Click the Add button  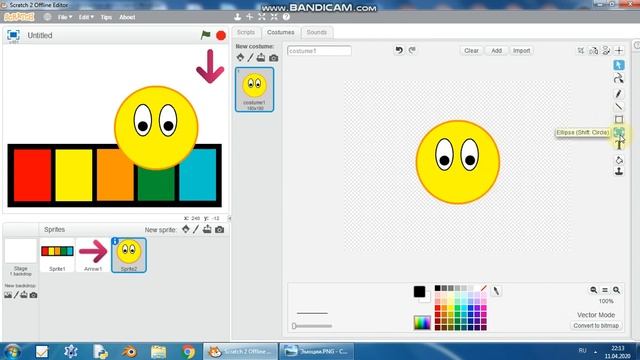(x=496, y=51)
